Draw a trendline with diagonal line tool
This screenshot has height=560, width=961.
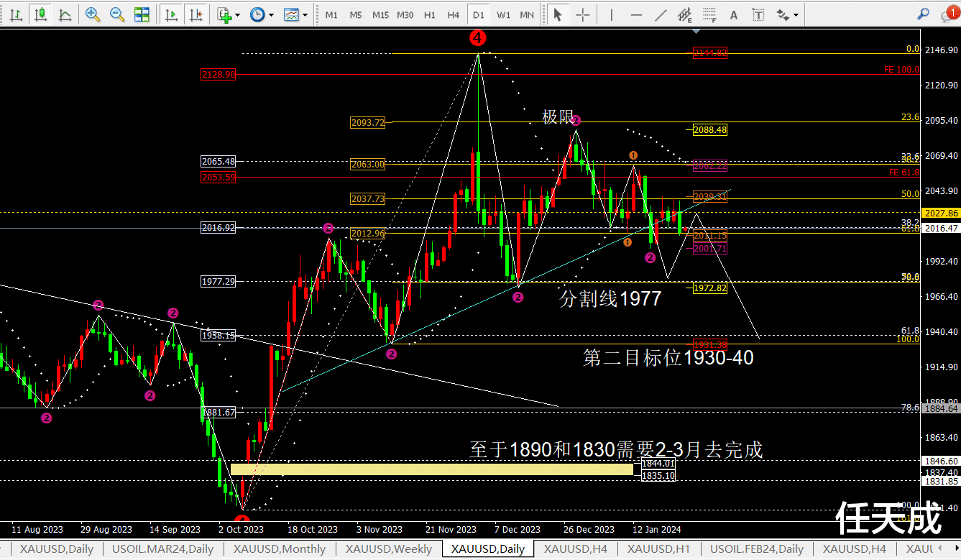(660, 14)
